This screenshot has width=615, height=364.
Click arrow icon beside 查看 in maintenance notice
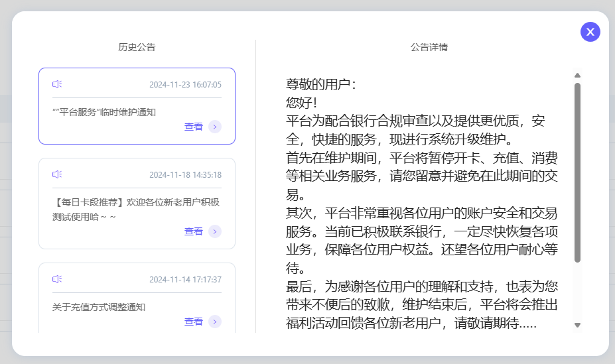(x=215, y=127)
